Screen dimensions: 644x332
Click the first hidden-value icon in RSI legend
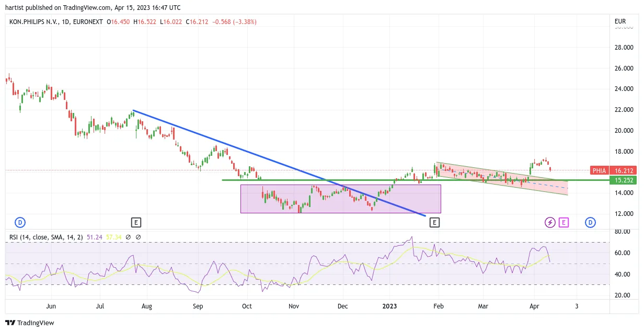point(128,237)
